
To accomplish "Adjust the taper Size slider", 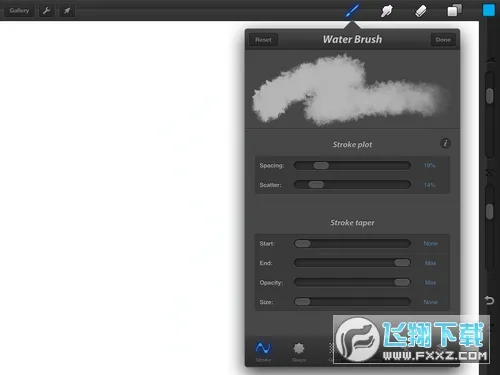I will [x=352, y=302].
